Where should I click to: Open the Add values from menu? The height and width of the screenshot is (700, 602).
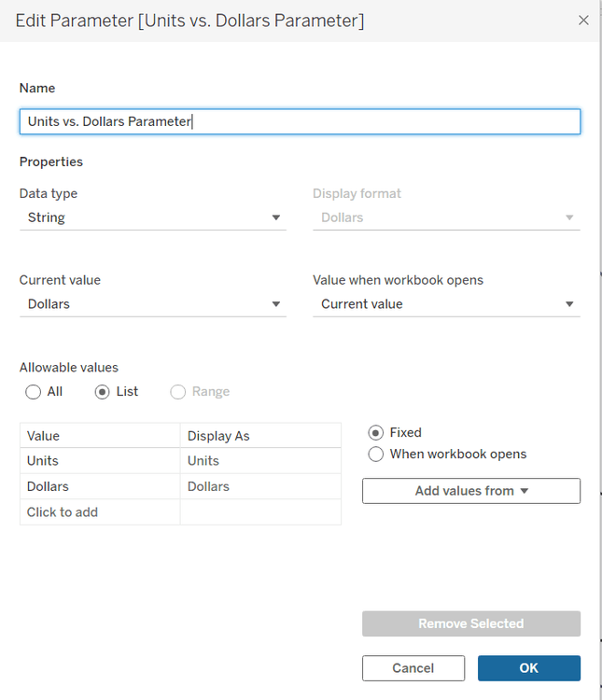coord(471,491)
